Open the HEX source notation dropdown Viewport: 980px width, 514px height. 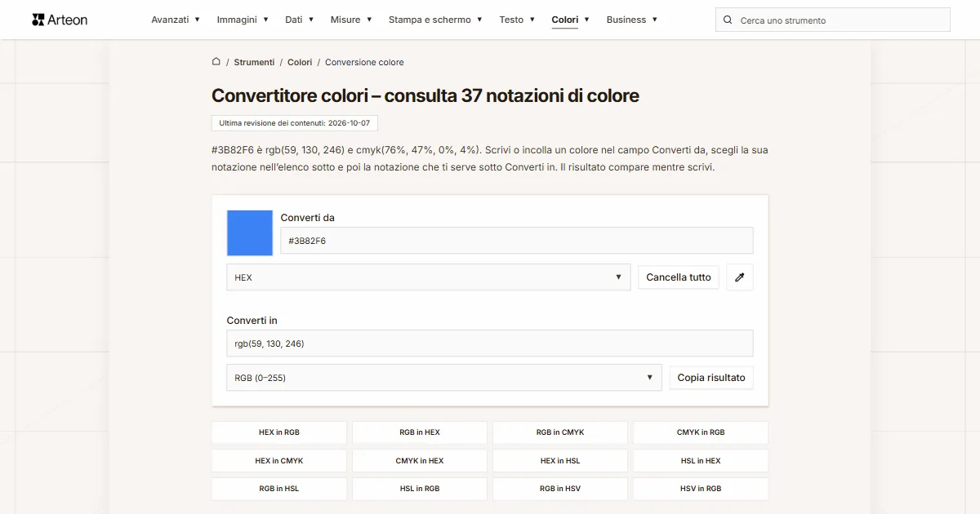[x=429, y=277]
